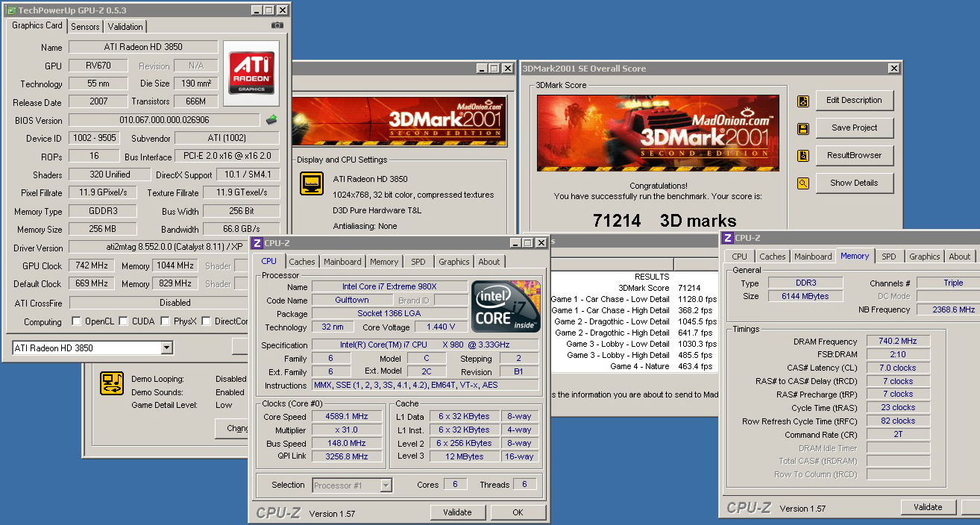Click the Show Details magnifier icon

click(x=803, y=183)
